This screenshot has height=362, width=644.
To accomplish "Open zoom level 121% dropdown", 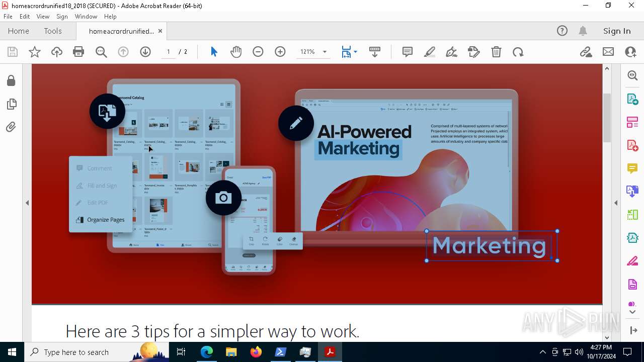I will (325, 52).
